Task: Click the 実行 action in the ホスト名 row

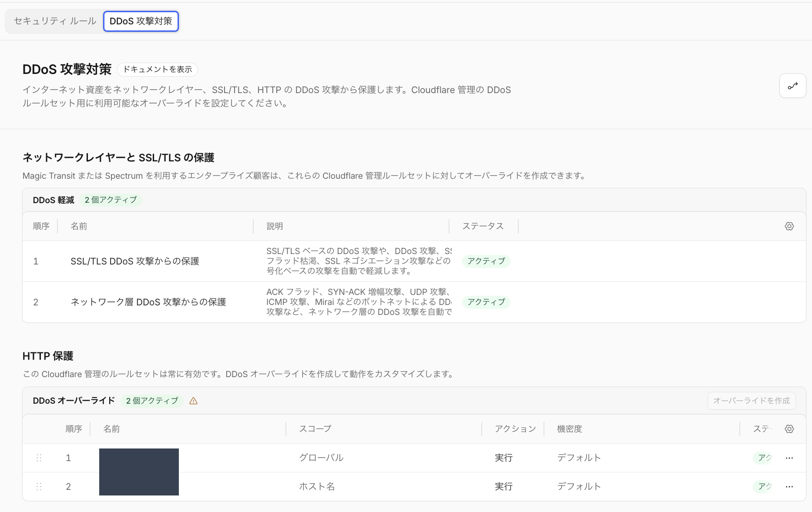Action: pos(504,486)
